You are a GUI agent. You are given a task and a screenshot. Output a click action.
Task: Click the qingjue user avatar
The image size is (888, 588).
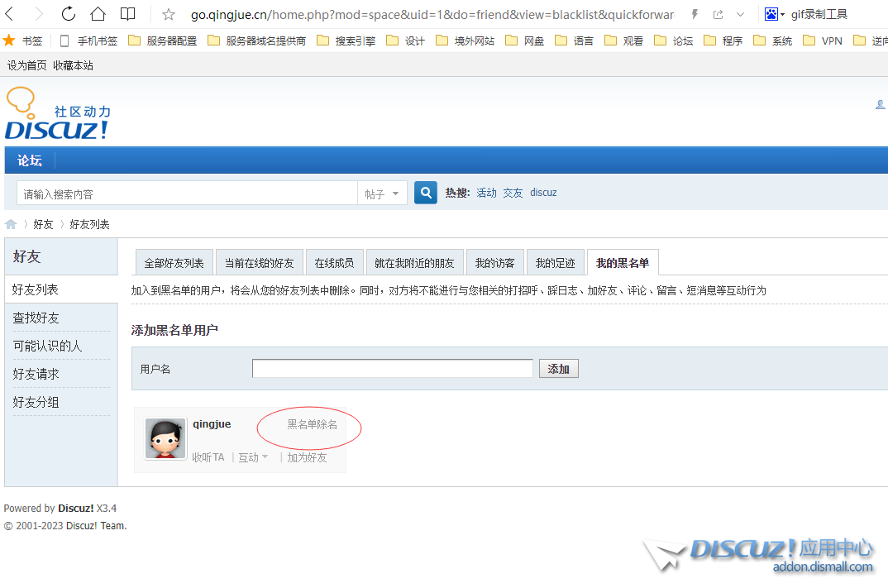(x=165, y=437)
